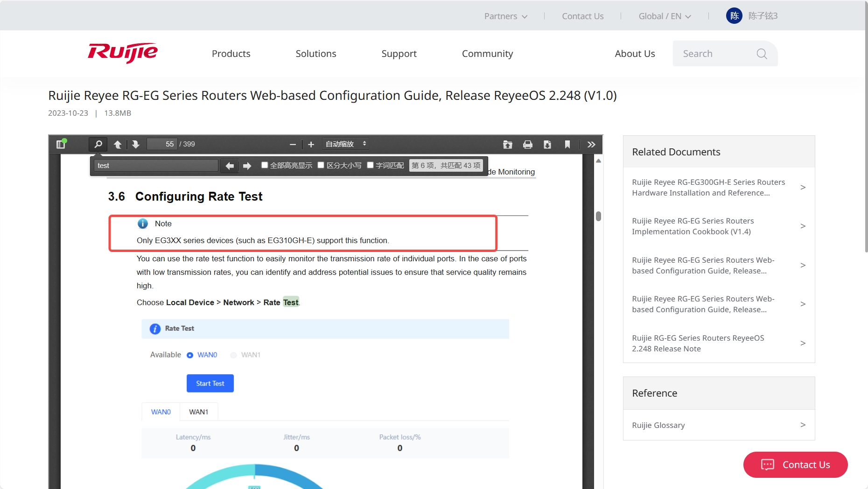The width and height of the screenshot is (868, 489).
Task: Select the WAN1 radio button
Action: (x=233, y=355)
